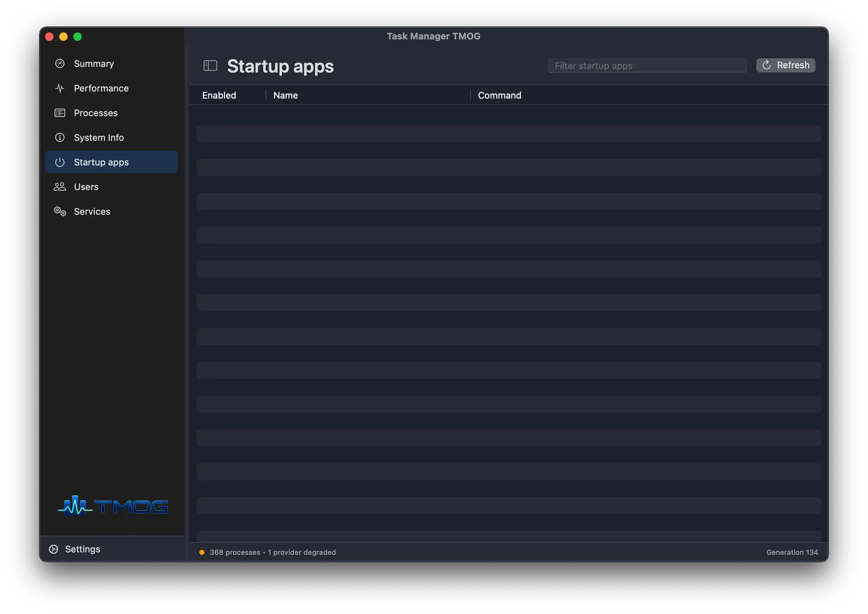The image size is (868, 614).
Task: Switch to the Users section
Action: (112, 187)
